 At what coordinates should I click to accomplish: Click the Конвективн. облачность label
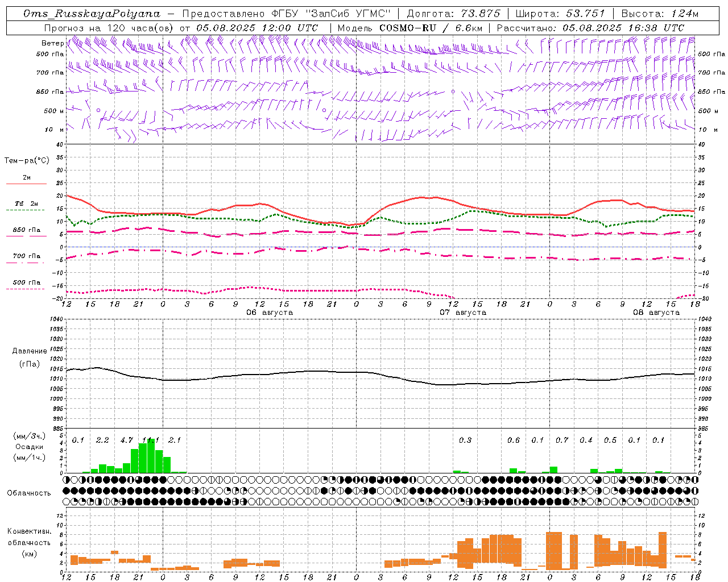29,537
